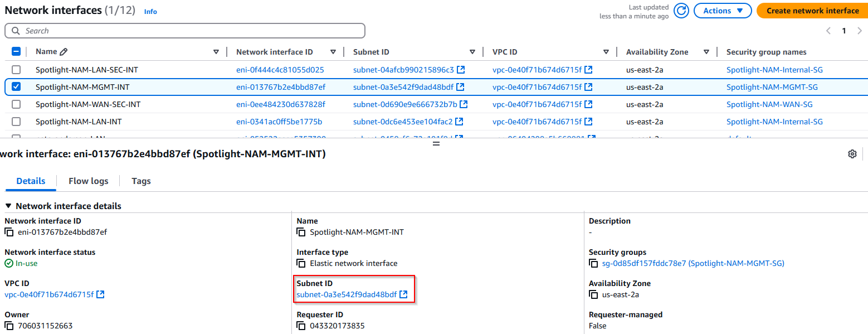The image size is (868, 334).
Task: Click Create network interface button
Action: click(x=812, y=11)
